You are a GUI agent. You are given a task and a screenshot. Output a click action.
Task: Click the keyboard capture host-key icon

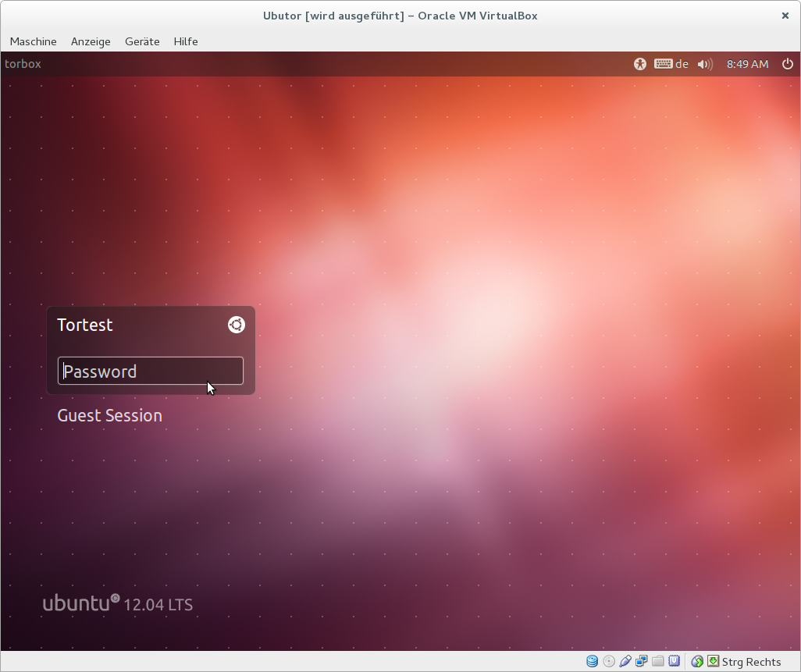pyautogui.click(x=713, y=661)
